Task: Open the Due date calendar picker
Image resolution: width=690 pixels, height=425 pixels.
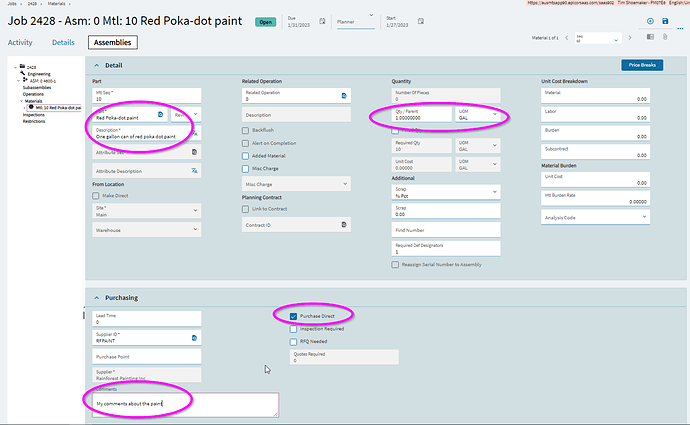Action: coord(322,21)
